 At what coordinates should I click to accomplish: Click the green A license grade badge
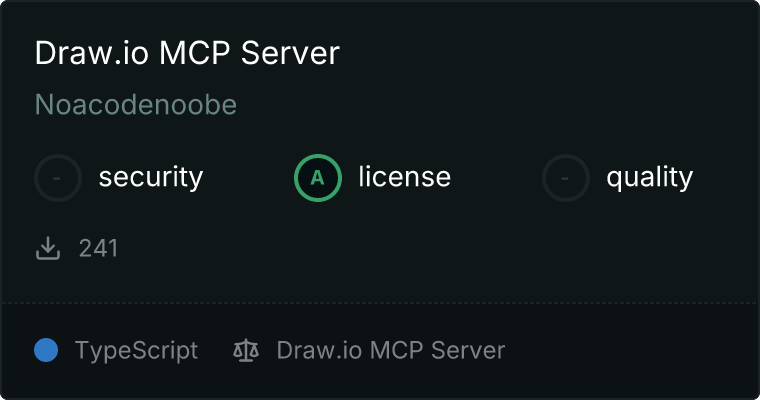click(317, 178)
